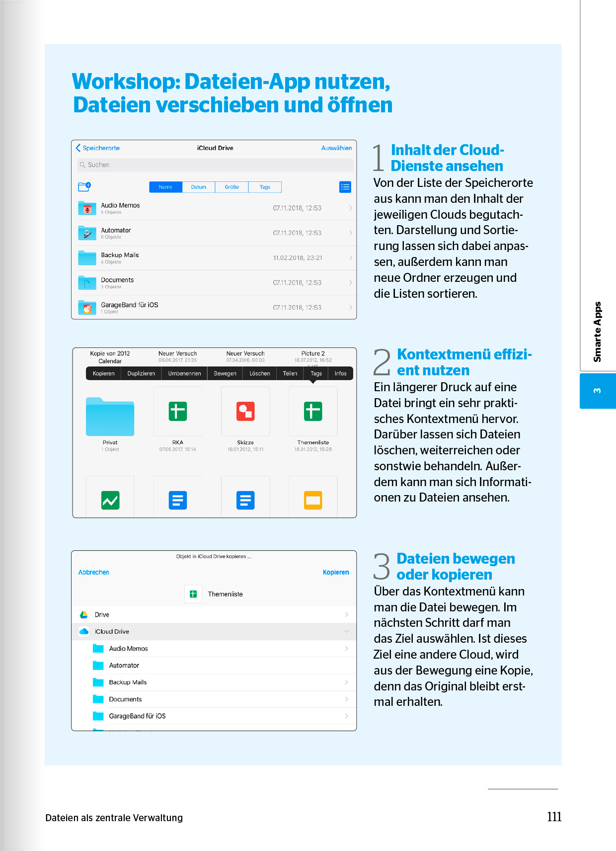616x851 pixels.
Task: Choose Kopieren in context menu
Action: click(103, 373)
